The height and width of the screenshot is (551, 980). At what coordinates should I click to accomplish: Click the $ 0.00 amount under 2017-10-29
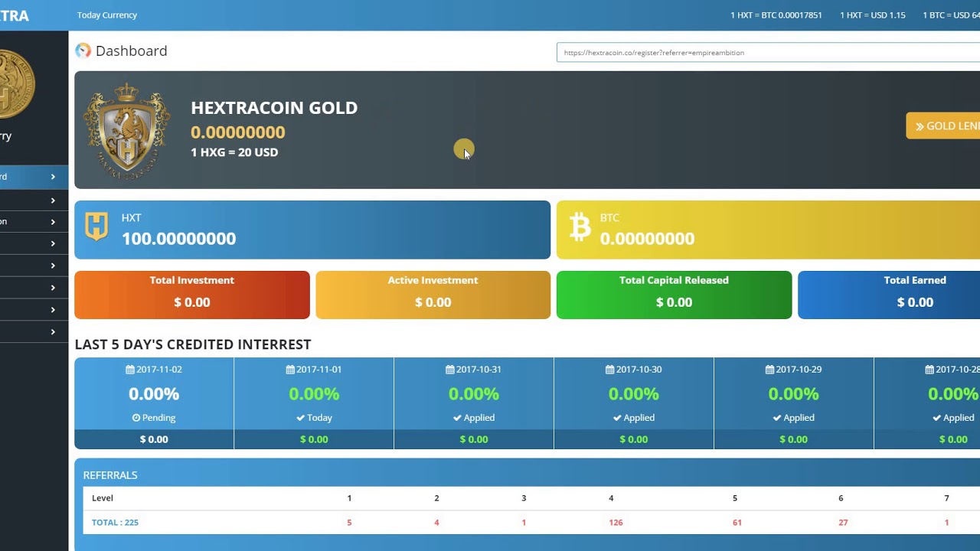(794, 439)
